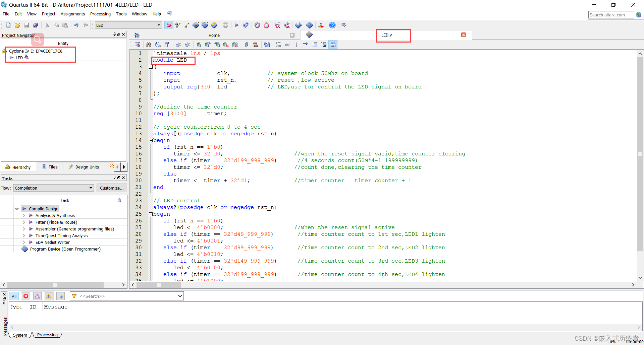Click the Home tab house icon
This screenshot has height=345, width=644.
pyautogui.click(x=137, y=35)
